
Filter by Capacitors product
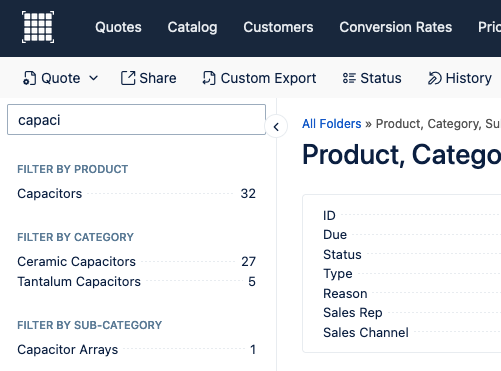click(136, 194)
